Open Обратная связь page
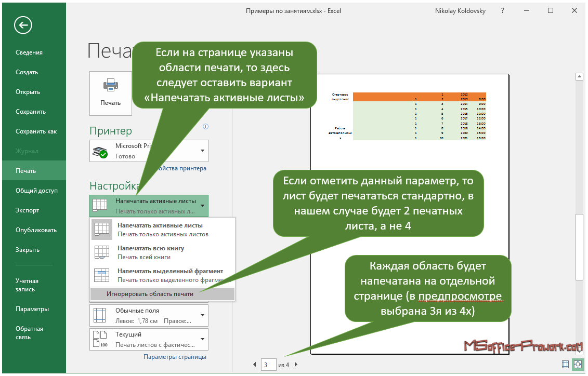Screen dimensions: 588x376 29,333
